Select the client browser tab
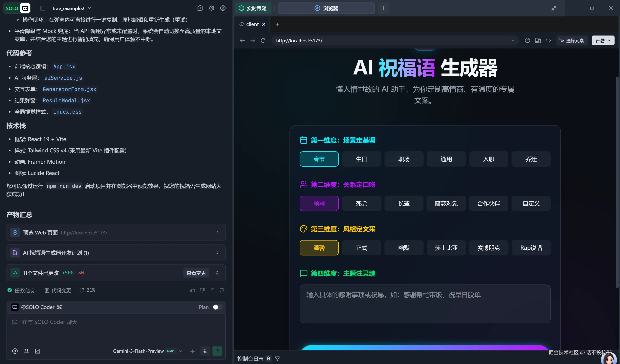 tap(252, 24)
